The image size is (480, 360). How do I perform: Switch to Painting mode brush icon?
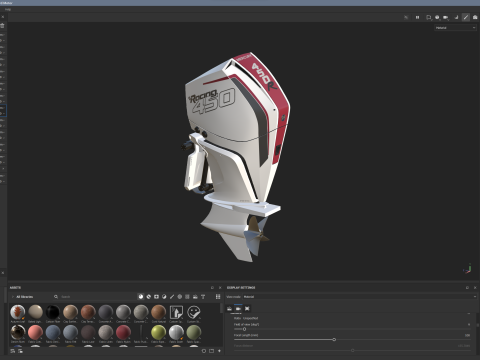[466, 17]
